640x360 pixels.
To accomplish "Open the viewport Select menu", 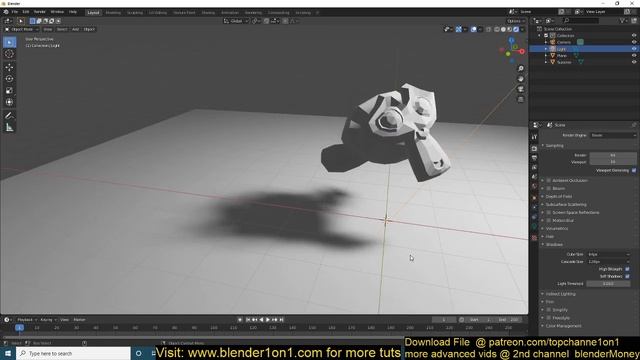I will (x=62, y=29).
